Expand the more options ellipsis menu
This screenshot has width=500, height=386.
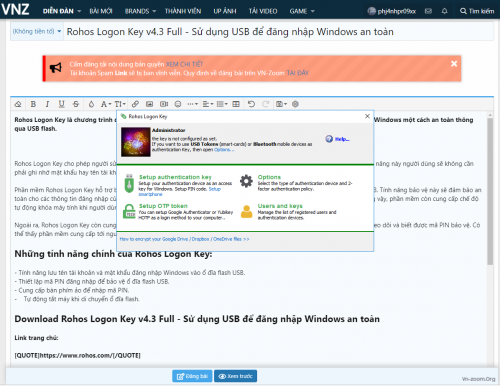[192, 104]
